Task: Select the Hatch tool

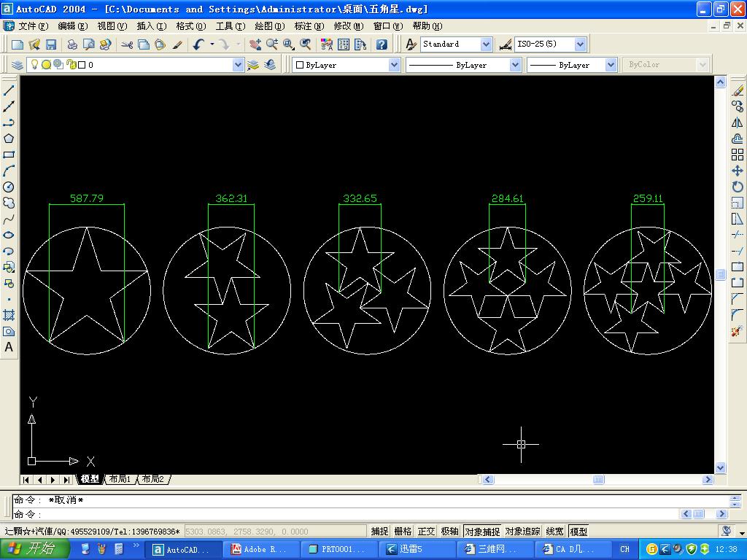Action: pos(9,315)
